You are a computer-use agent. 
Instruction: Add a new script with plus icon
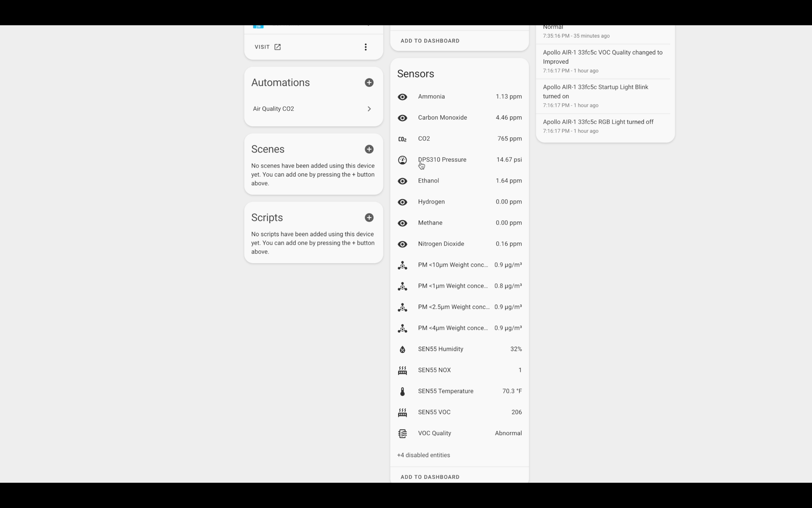click(369, 217)
